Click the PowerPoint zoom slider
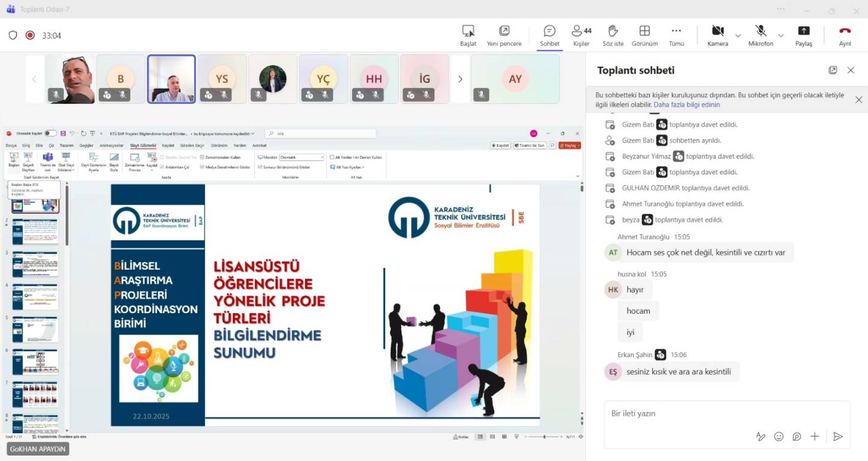868x461 pixels. click(x=544, y=436)
